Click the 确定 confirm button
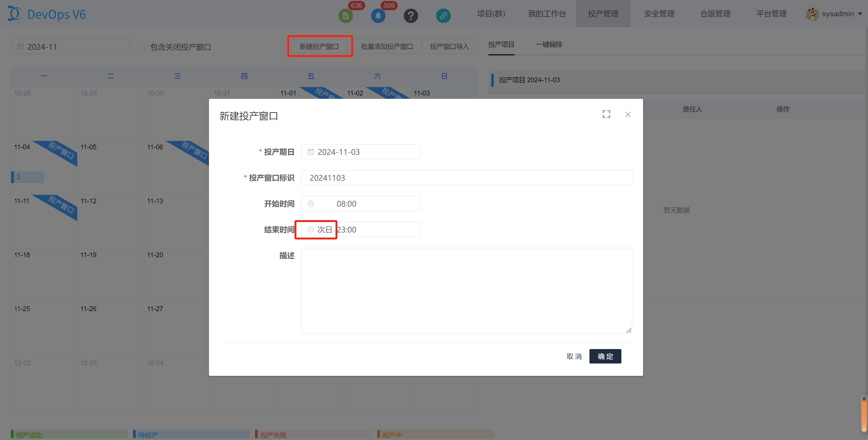 point(605,356)
